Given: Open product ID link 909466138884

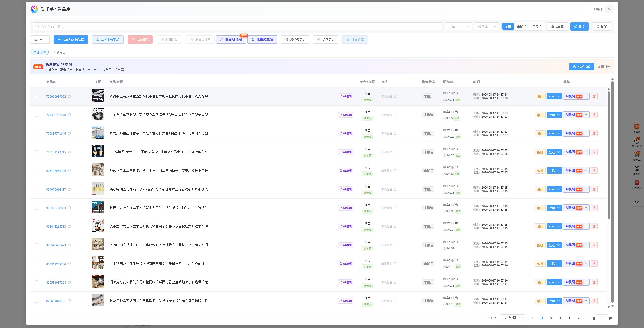Looking at the screenshot, I should (56, 208).
